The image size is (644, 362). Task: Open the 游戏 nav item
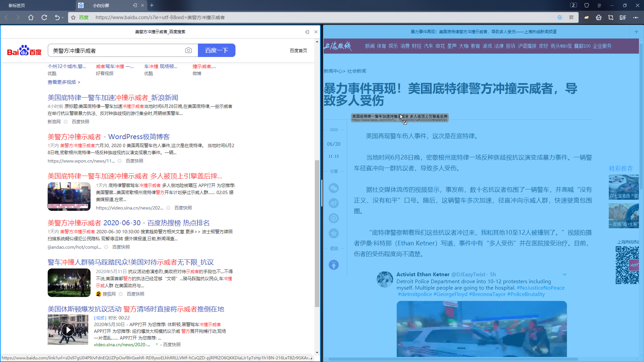(487, 46)
